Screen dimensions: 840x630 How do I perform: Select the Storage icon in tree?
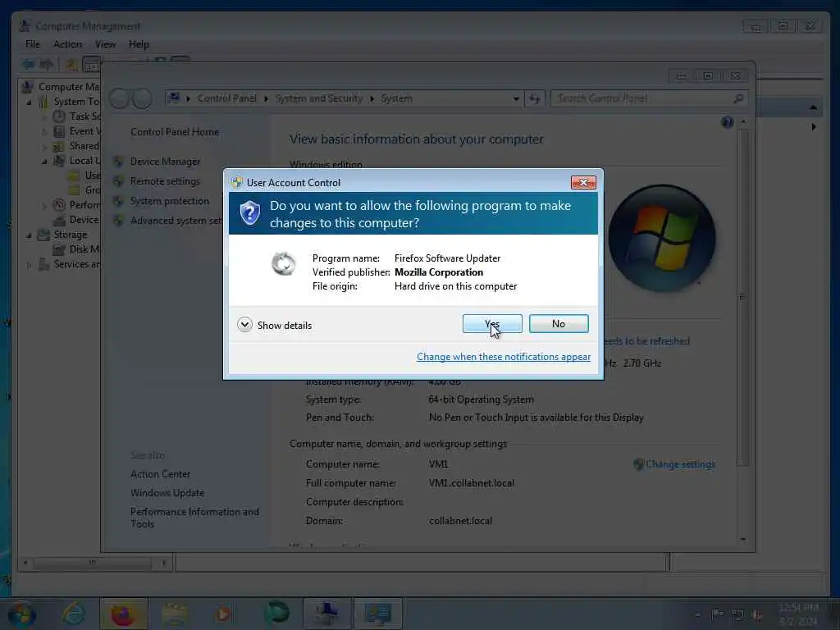pyautogui.click(x=44, y=235)
